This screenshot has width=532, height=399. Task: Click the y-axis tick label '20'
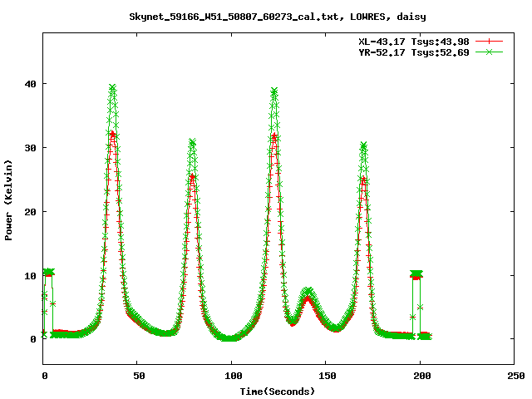click(x=31, y=212)
